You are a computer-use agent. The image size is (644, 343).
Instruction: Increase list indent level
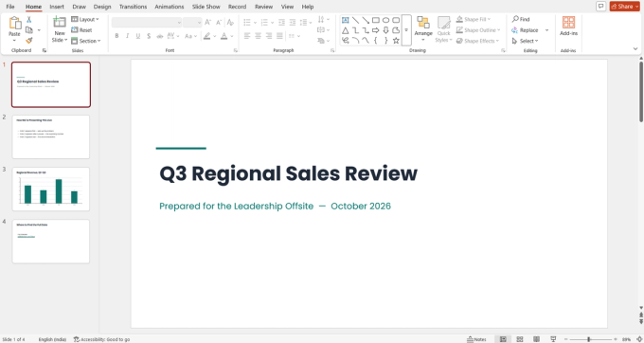pos(292,22)
